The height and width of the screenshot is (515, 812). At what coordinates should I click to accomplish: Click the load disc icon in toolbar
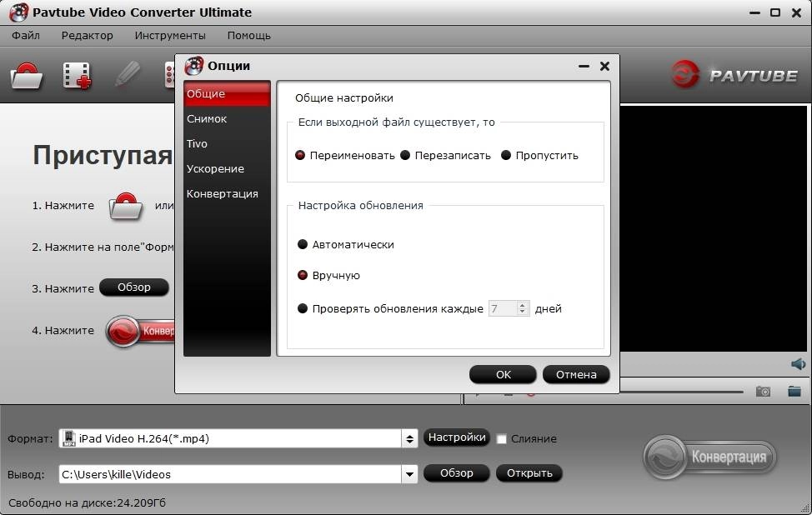pyautogui.click(x=27, y=76)
